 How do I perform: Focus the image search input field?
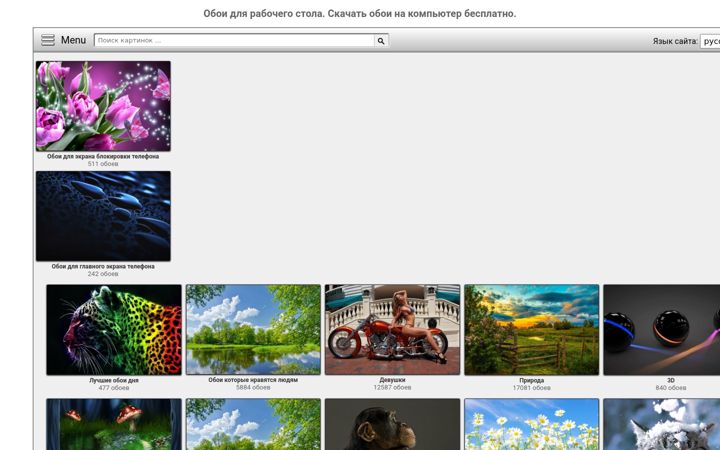[234, 40]
